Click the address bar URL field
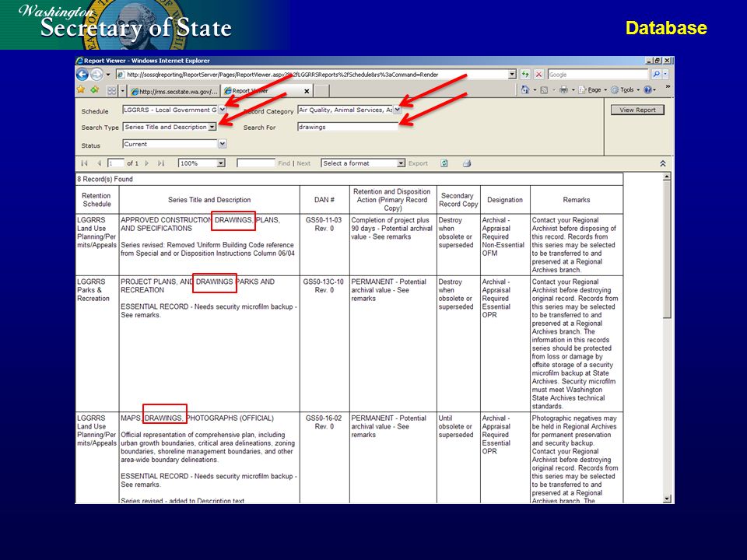 coord(312,75)
